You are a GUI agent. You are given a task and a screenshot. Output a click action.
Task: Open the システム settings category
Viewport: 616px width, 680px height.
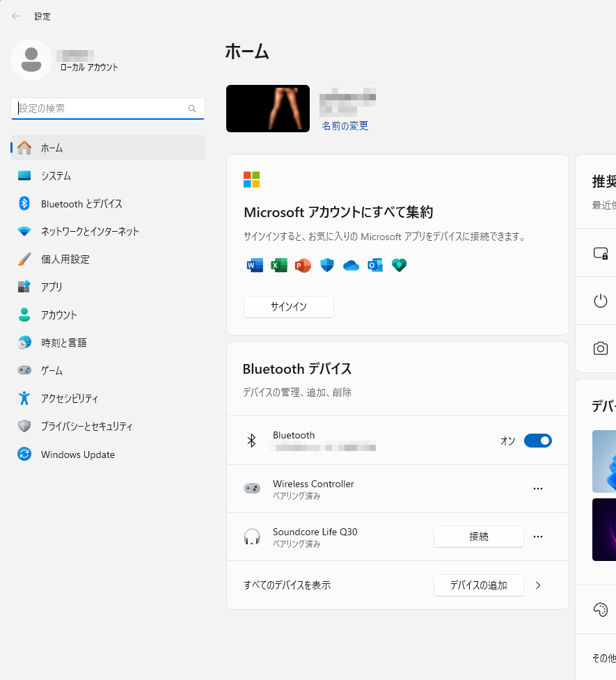pos(56,176)
